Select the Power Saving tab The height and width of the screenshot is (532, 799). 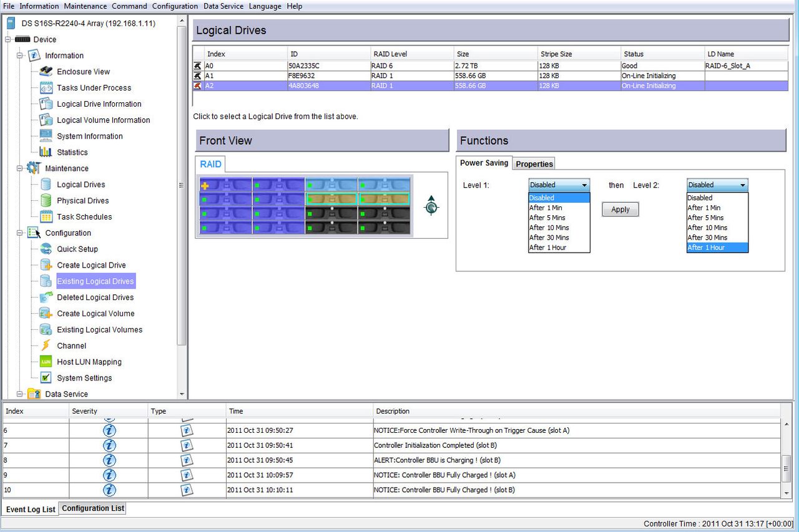point(484,163)
